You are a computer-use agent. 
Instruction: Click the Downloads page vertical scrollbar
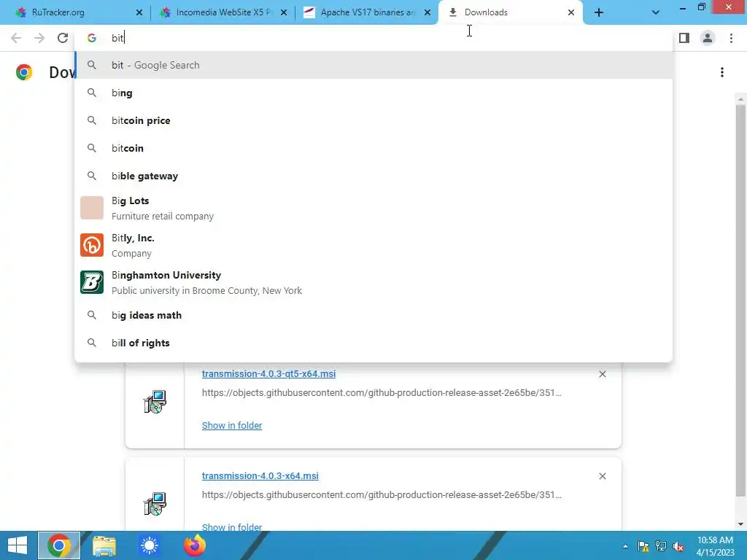(740, 300)
